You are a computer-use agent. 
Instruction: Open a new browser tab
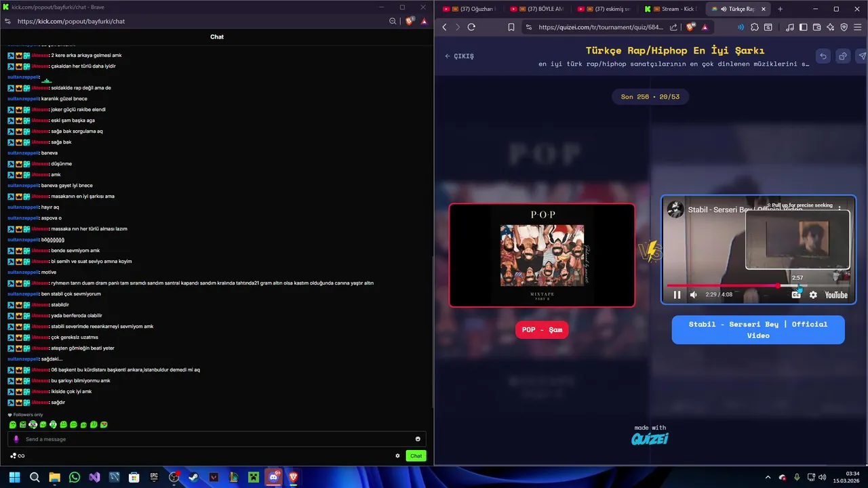point(780,9)
